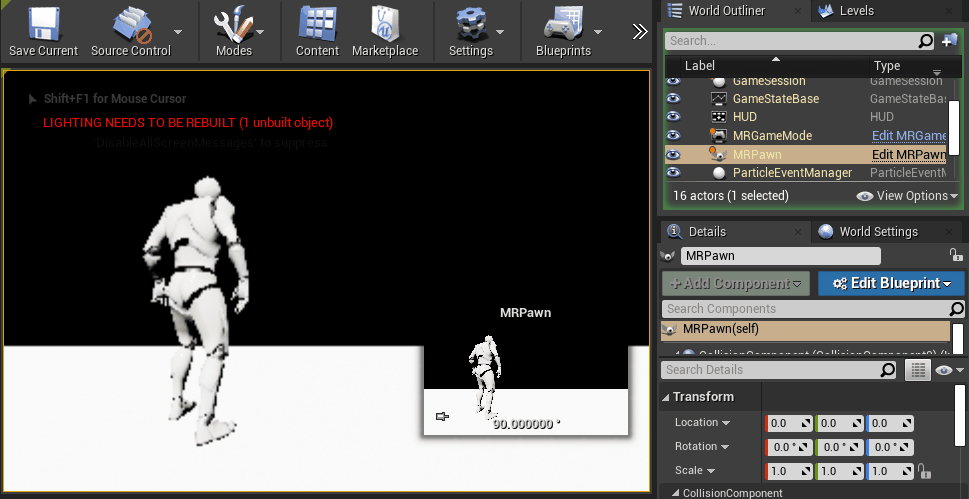
Task: Open the property matrix grid icon
Action: (x=918, y=370)
